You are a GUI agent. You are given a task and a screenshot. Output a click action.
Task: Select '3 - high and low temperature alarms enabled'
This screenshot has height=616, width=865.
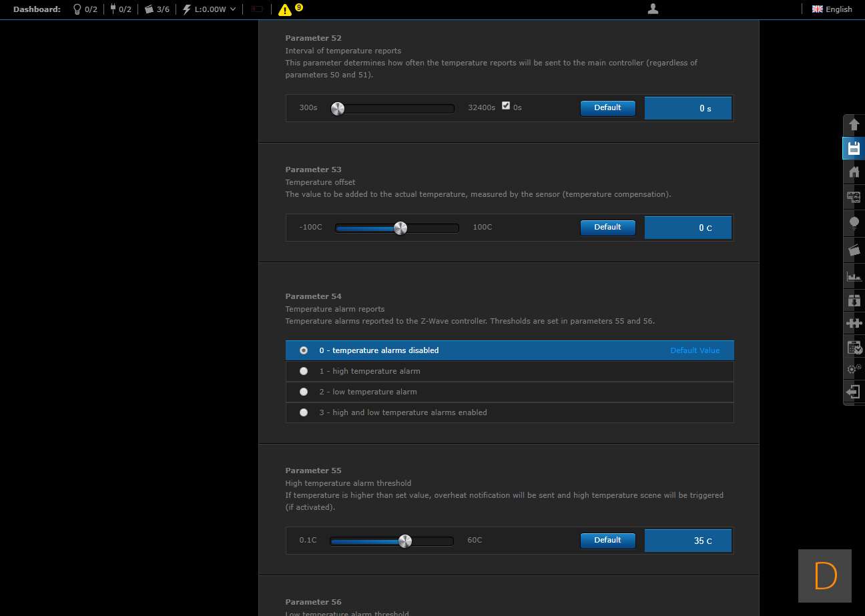click(x=304, y=412)
